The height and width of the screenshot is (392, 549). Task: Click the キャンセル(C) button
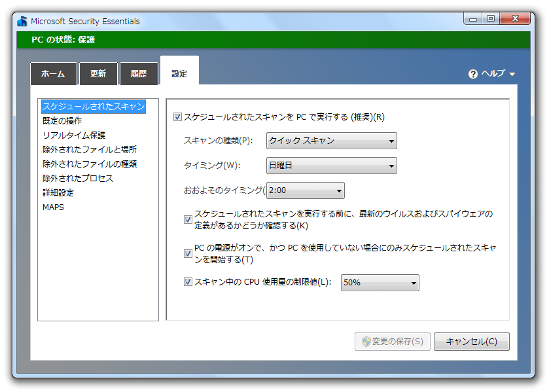point(472,342)
